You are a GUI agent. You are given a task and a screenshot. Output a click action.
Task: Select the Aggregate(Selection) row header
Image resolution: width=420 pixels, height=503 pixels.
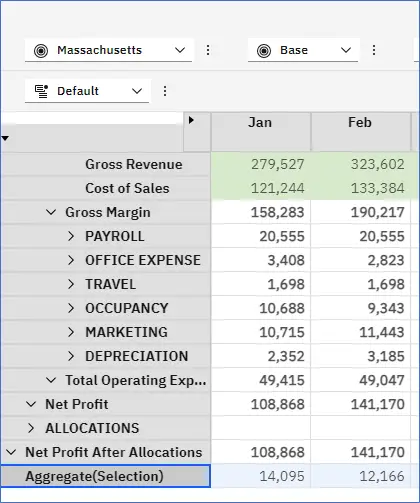[105, 476]
